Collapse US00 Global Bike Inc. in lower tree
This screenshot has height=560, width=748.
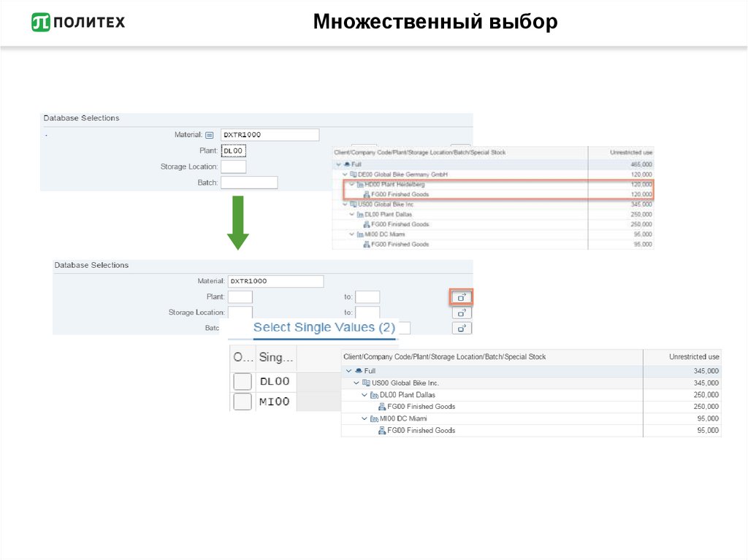(356, 383)
